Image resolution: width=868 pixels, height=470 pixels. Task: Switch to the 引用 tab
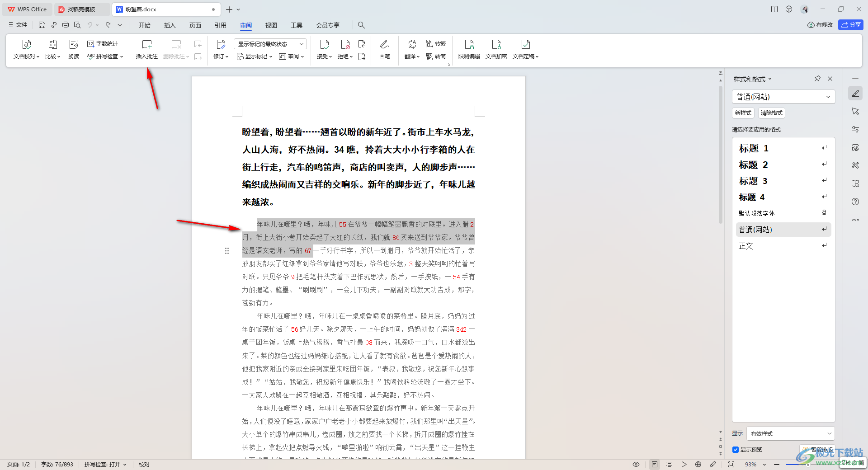[221, 25]
